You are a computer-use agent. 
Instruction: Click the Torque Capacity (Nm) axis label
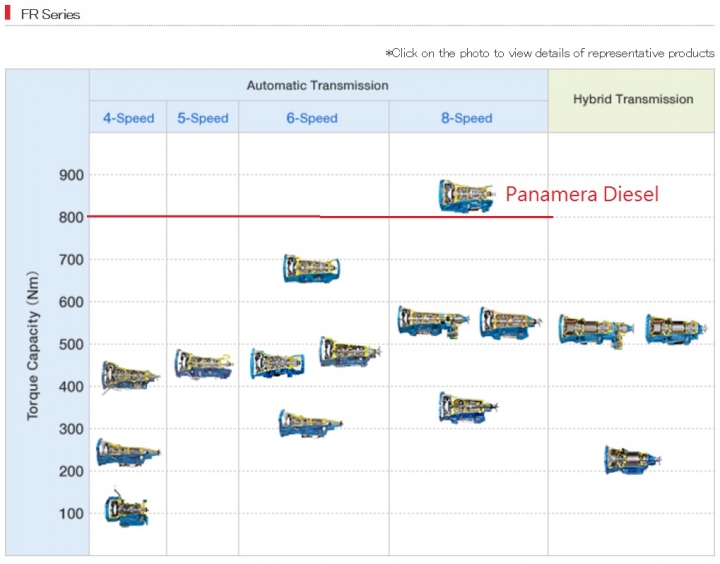pyautogui.click(x=33, y=346)
